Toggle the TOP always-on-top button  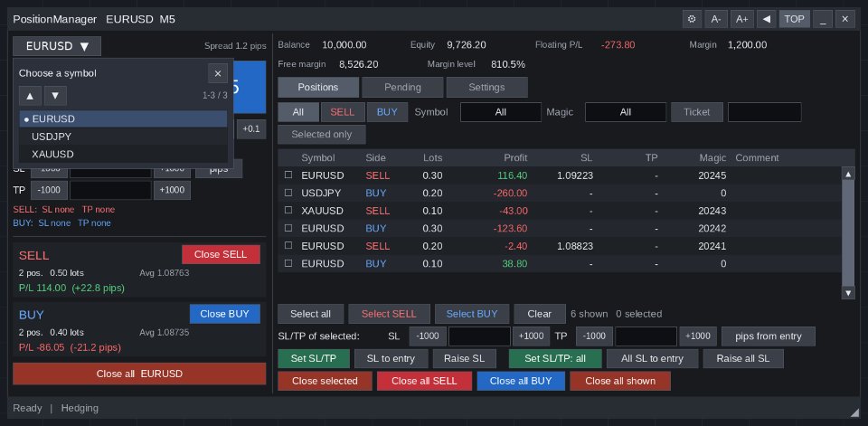click(795, 19)
